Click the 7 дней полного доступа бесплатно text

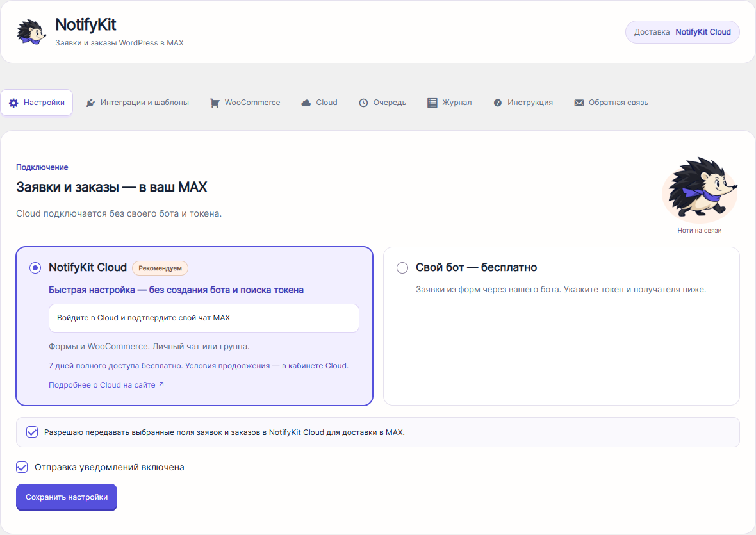click(199, 366)
